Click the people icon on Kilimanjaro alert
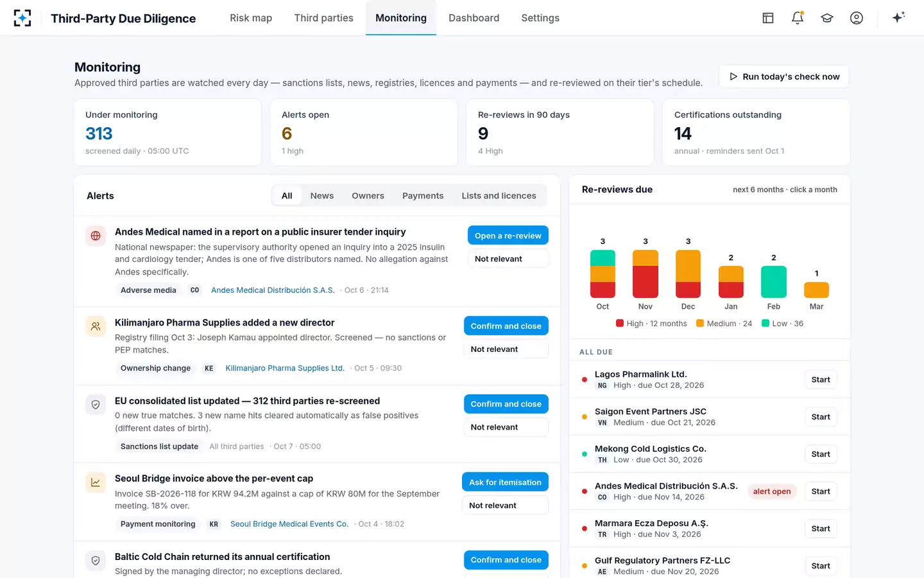924x578 pixels. coord(96,326)
